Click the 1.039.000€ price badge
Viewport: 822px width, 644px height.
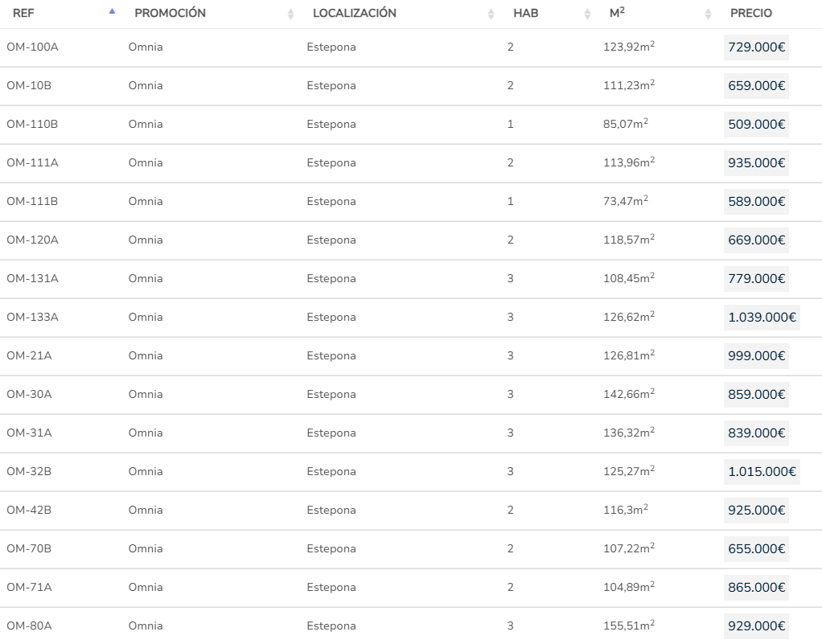coord(762,318)
